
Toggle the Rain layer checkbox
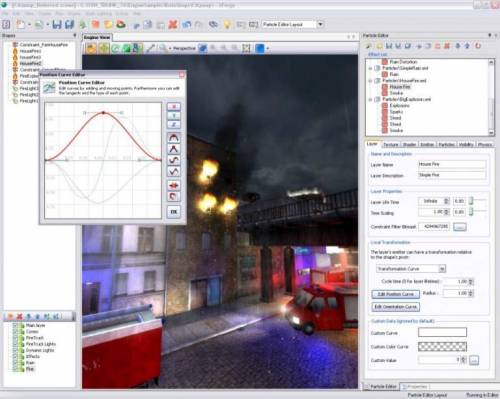coord(15,363)
